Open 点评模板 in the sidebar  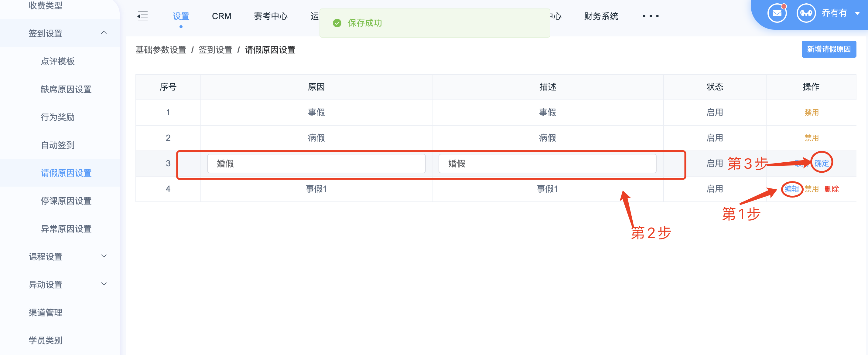(x=58, y=61)
